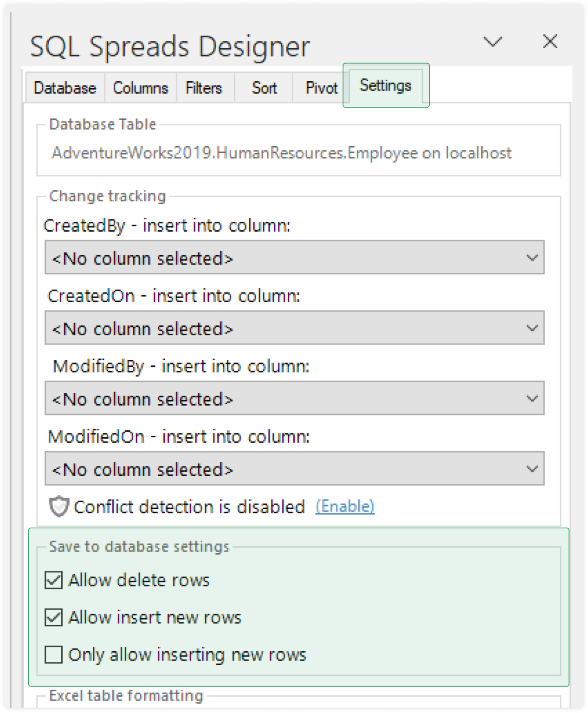Switch to the Database tab
The width and height of the screenshot is (588, 713).
click(65, 88)
